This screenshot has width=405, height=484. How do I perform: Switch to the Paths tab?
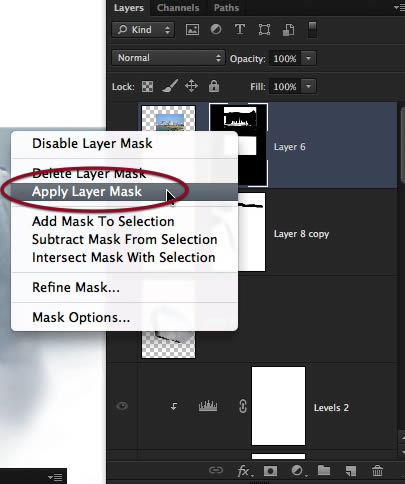point(226,8)
